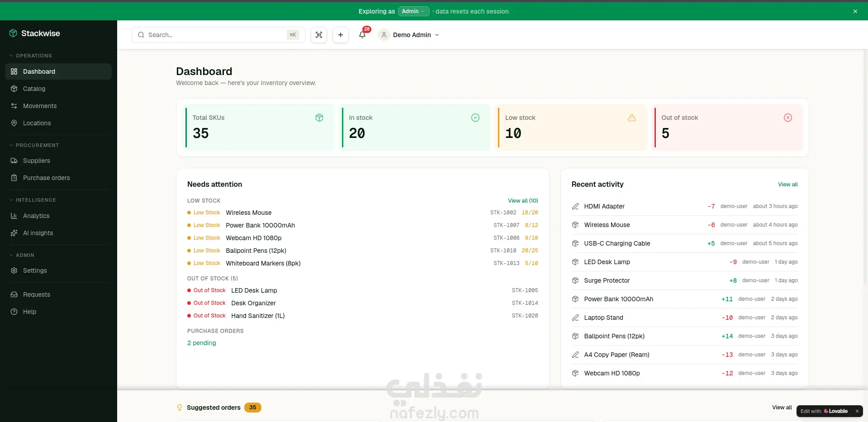Close the Edit with Lovable badge
Screen dimensions: 868x422
857,411
